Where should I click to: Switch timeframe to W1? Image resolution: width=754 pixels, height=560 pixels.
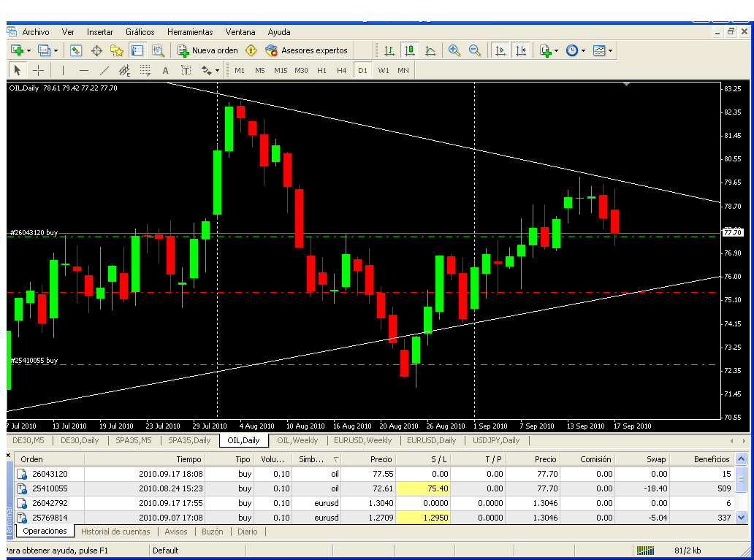[x=384, y=70]
